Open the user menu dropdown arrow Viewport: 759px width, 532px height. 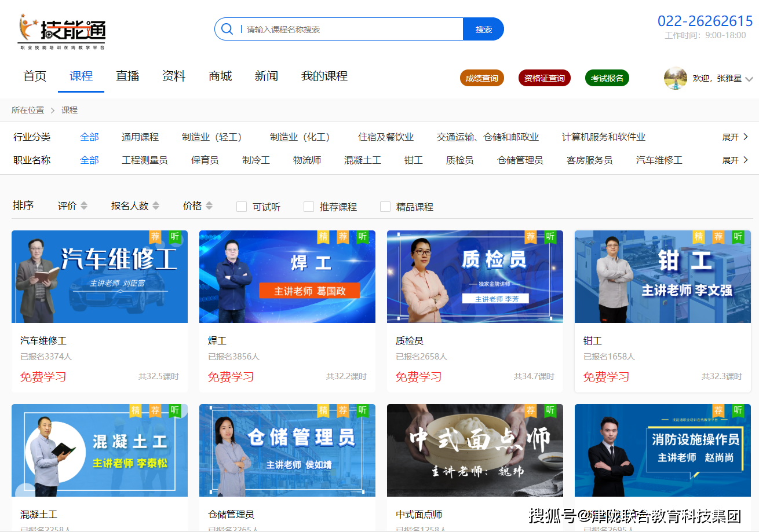pyautogui.click(x=749, y=79)
